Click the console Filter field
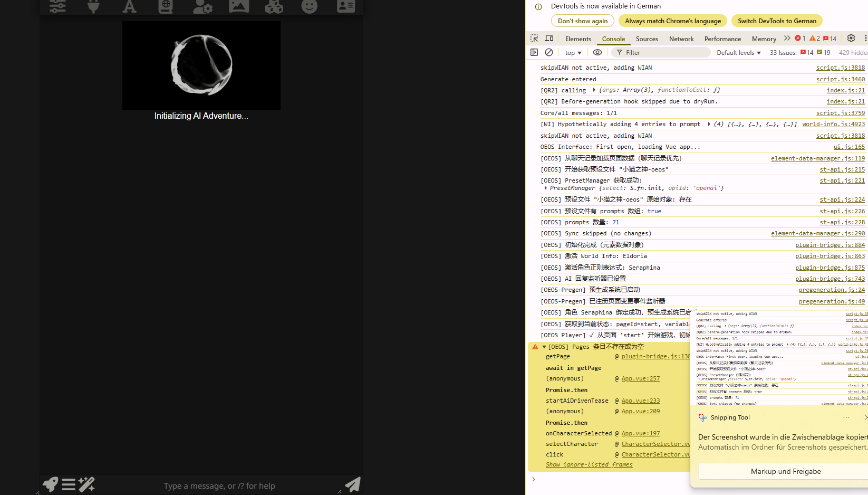This screenshot has width=868, height=495. pos(662,53)
